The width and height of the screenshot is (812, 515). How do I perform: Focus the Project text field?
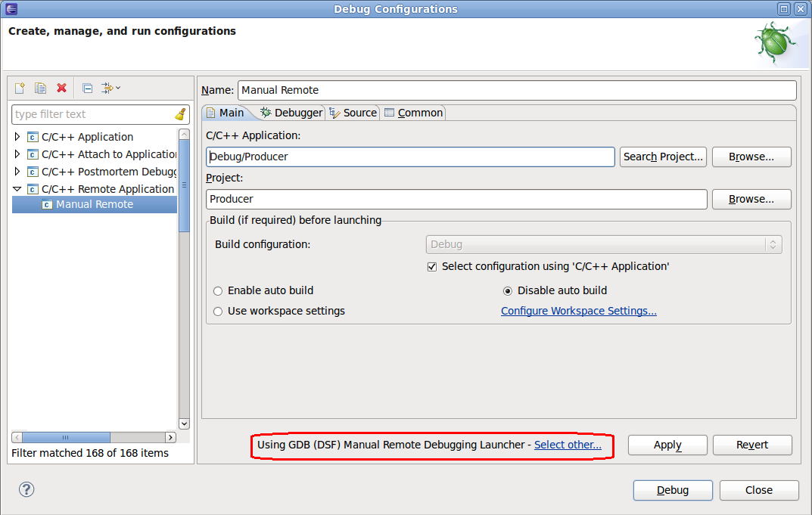point(456,200)
